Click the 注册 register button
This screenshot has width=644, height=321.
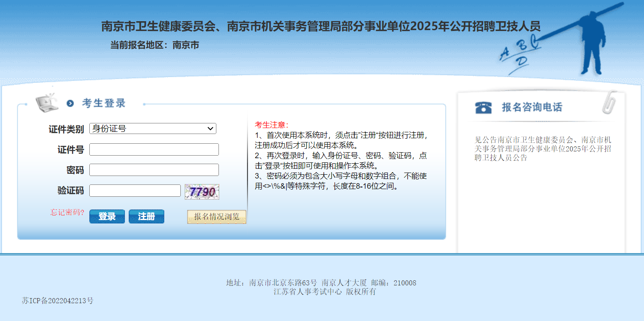[x=146, y=216]
